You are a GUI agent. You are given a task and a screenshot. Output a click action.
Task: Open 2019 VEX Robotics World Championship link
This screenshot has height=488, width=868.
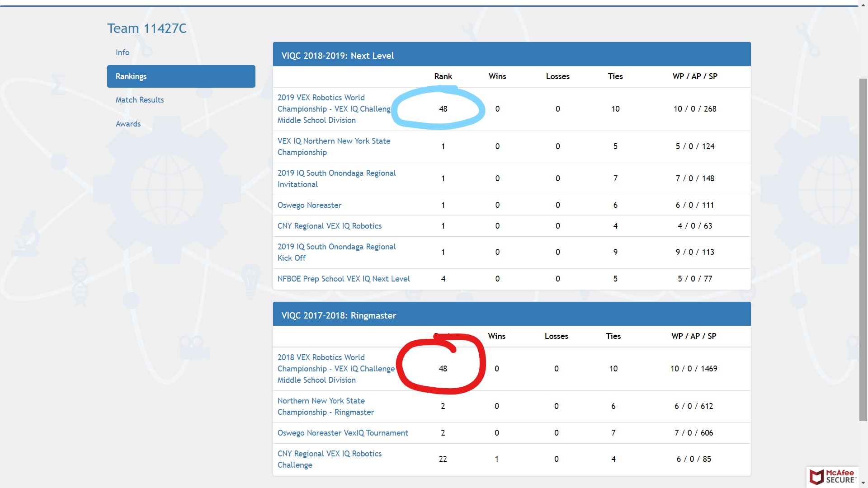pyautogui.click(x=335, y=109)
